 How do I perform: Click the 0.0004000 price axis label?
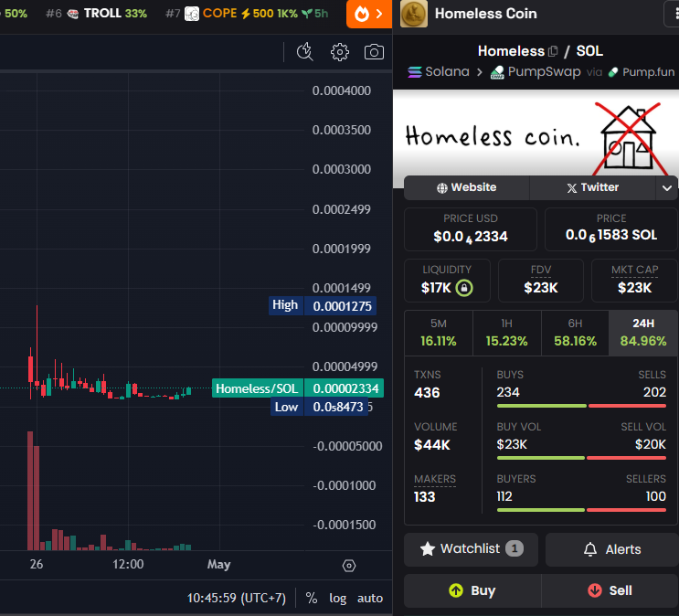(341, 90)
